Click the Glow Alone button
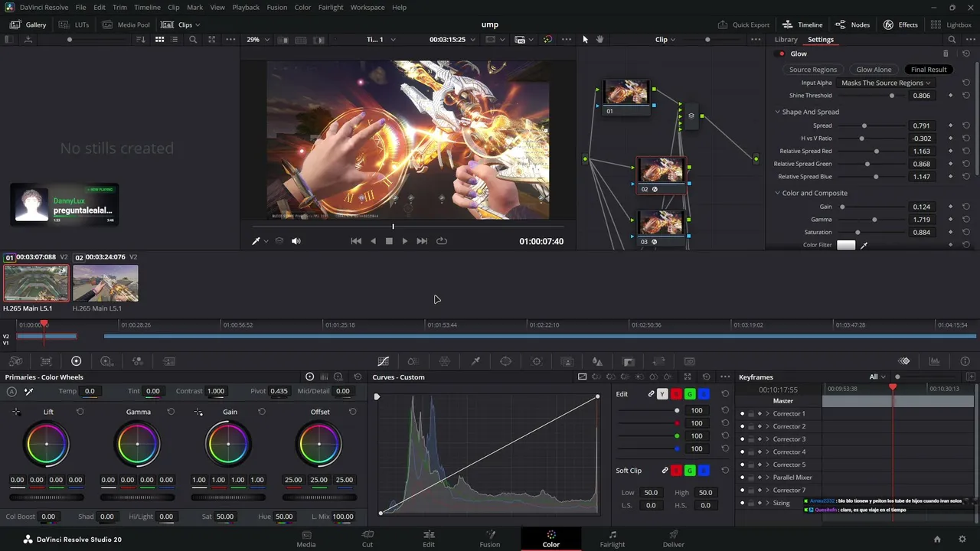980x551 pixels. [x=874, y=70]
